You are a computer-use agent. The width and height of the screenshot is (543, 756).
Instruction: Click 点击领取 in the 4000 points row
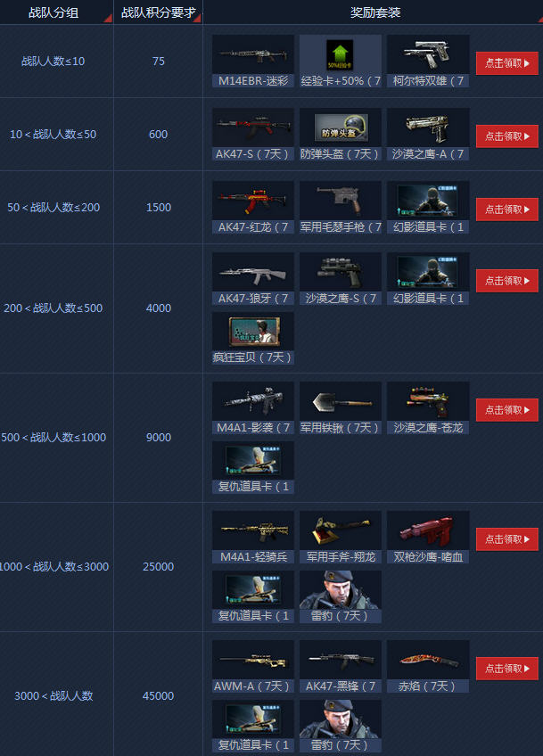[506, 281]
